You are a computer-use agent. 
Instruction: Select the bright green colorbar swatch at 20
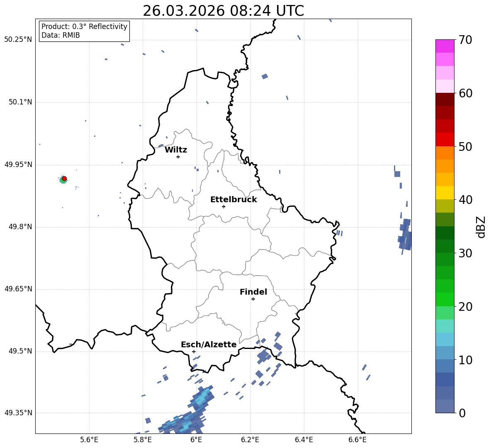(445, 299)
